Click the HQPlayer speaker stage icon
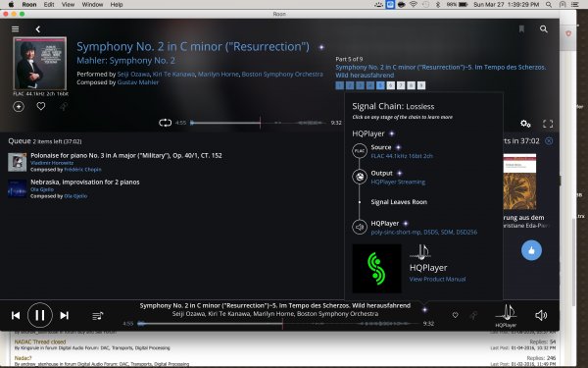The width and height of the screenshot is (588, 368). coord(360,227)
